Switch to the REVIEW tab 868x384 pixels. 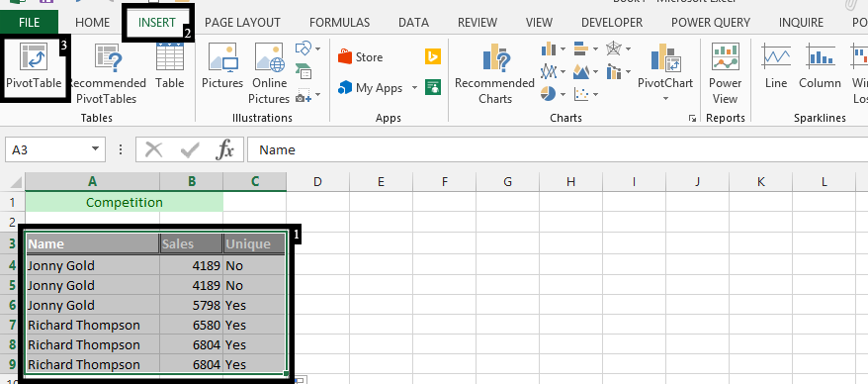pyautogui.click(x=477, y=23)
